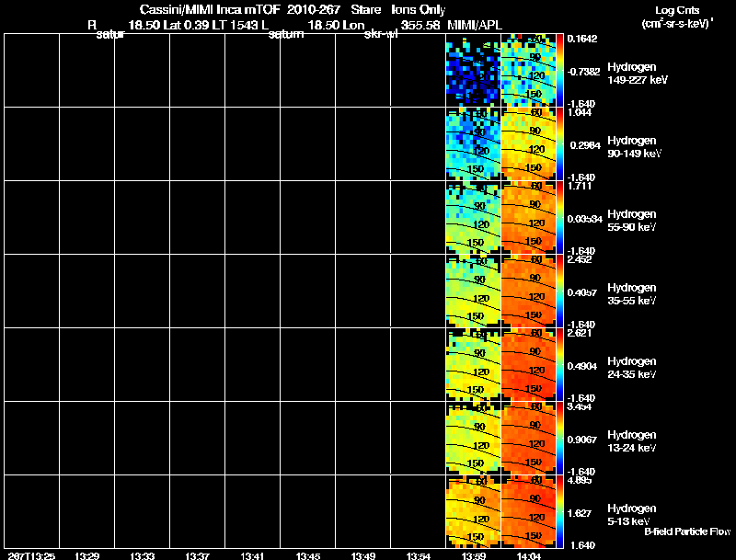Select the 55-90 keV Hydrogen image at 14:04
This screenshot has width=736, height=560.
[x=528, y=218]
